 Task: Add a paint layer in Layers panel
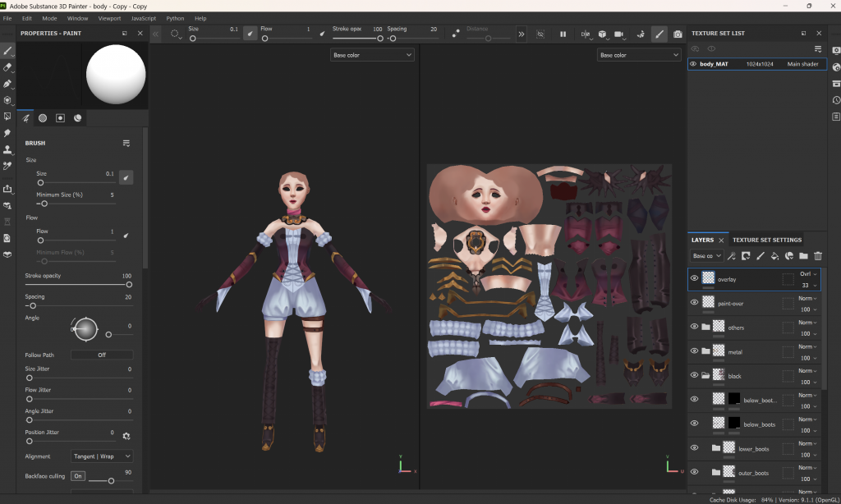click(760, 256)
